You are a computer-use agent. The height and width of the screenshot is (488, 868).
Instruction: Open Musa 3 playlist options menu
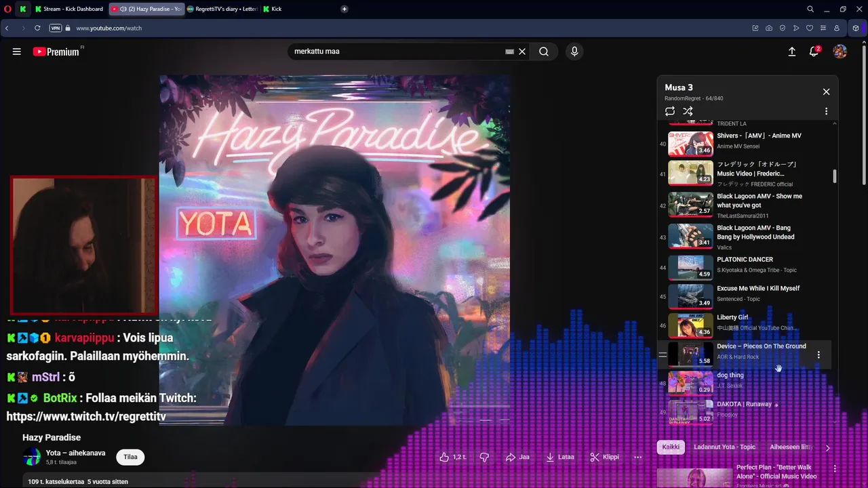826,111
